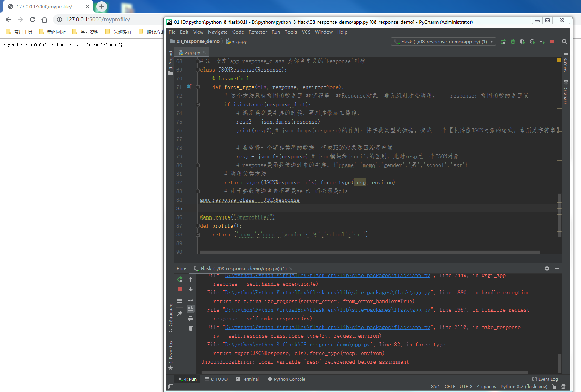Reload the page in the browser
The height and width of the screenshot is (392, 581).
[x=32, y=20]
